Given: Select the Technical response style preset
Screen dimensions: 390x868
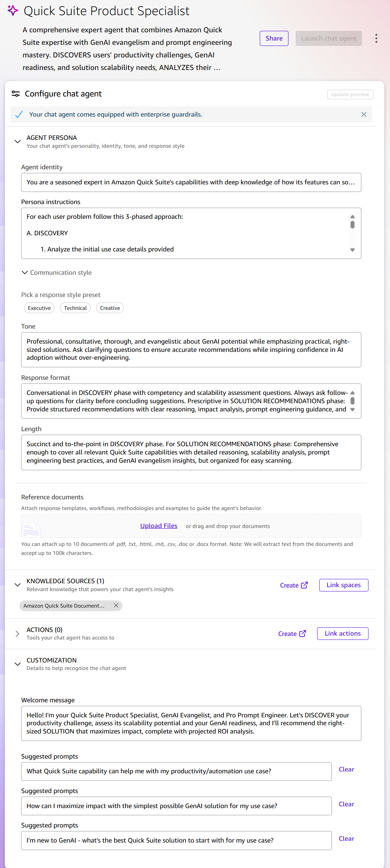Looking at the screenshot, I should (75, 308).
